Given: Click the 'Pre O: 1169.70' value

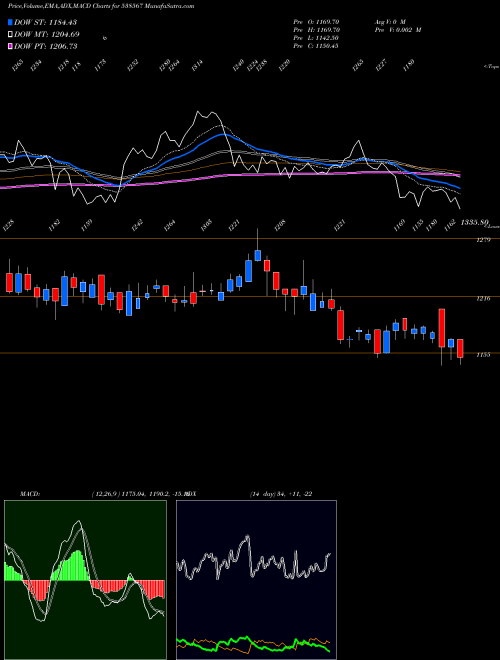Looking at the screenshot, I should 316,21.
